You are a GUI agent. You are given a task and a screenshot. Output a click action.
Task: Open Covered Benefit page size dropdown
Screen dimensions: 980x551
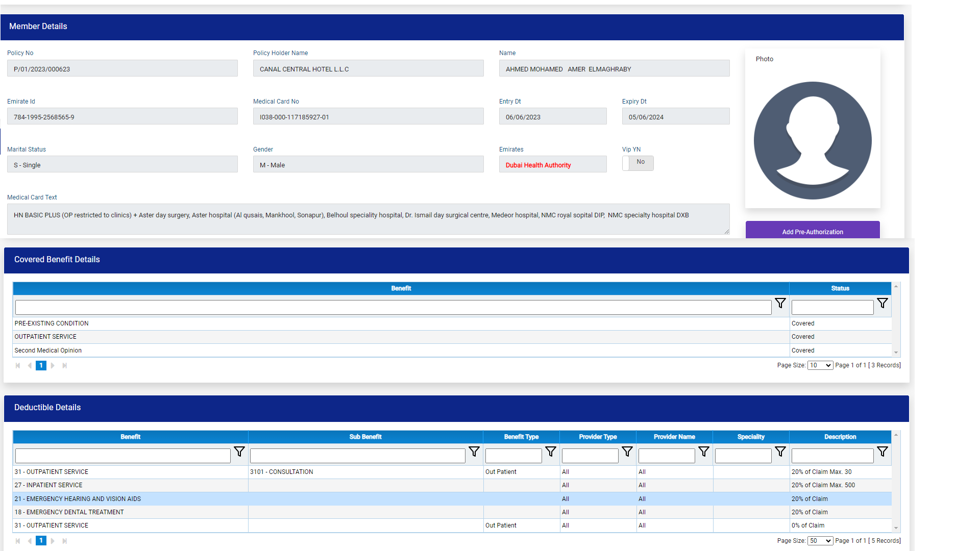pyautogui.click(x=820, y=365)
